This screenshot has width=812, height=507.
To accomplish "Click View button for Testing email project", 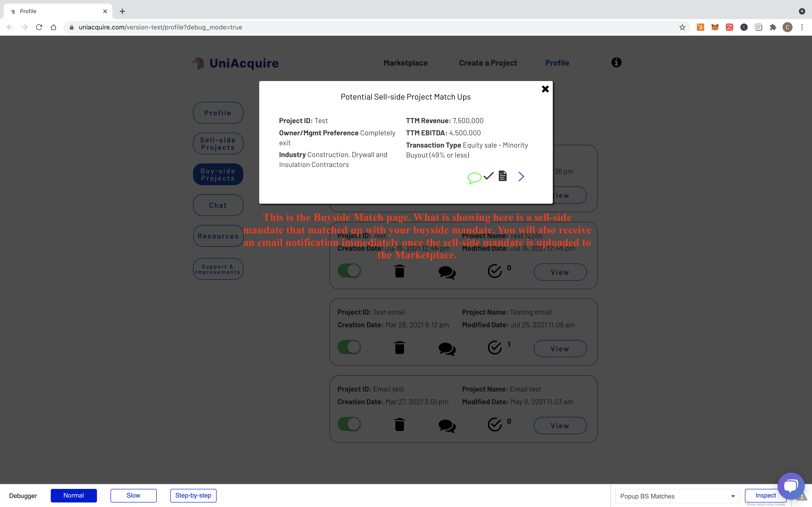I will (560, 349).
